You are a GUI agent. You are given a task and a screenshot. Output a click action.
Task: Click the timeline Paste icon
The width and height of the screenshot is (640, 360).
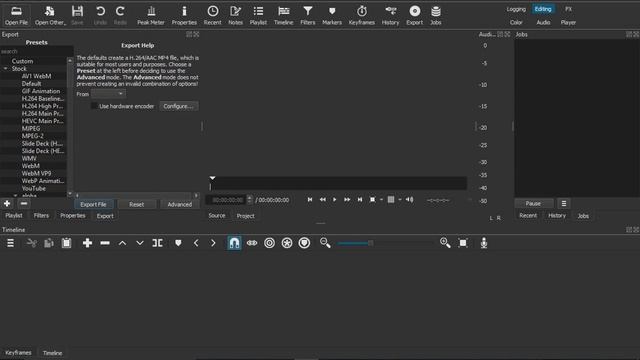[66, 243]
